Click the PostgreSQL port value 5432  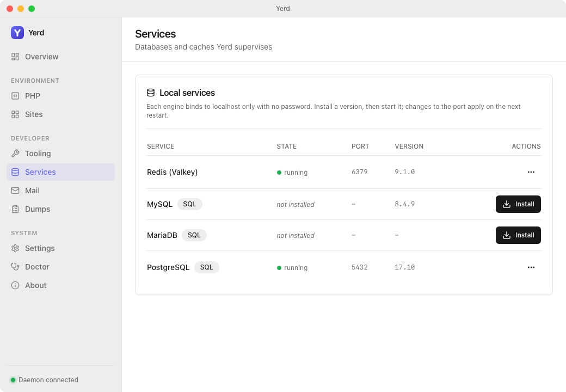click(360, 267)
